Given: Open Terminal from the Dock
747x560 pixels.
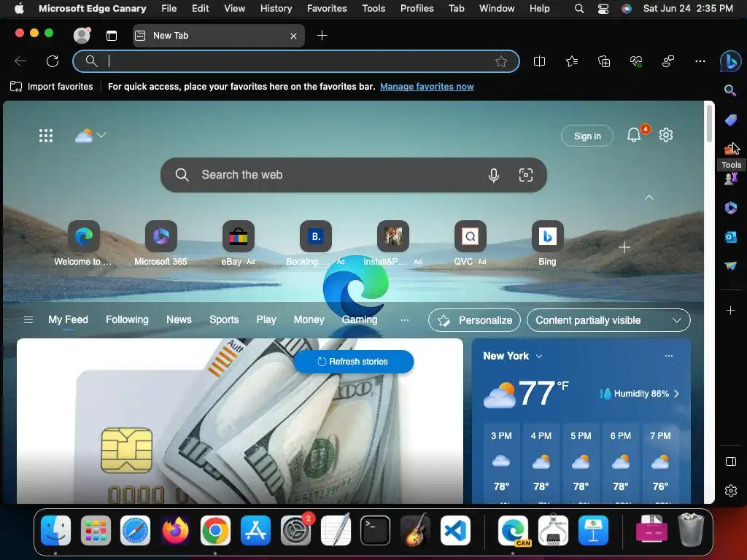Looking at the screenshot, I should click(x=375, y=530).
